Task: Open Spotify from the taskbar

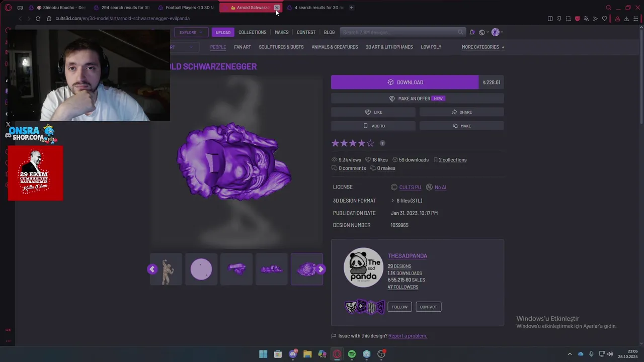Action: point(352,354)
